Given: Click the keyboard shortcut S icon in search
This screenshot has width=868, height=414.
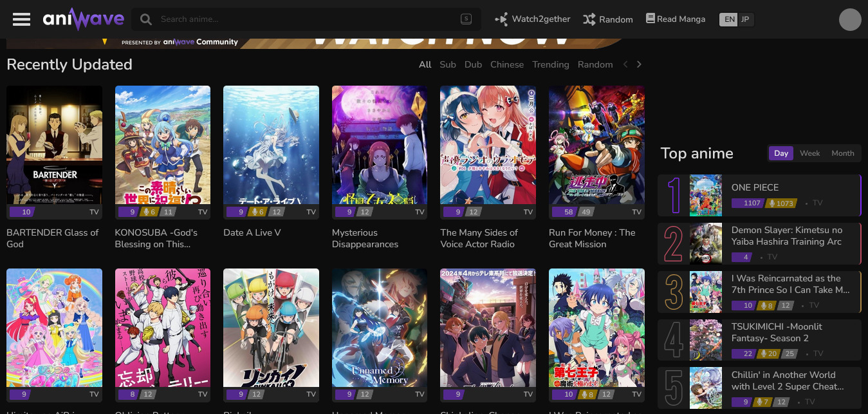Looking at the screenshot, I should pyautogui.click(x=466, y=19).
